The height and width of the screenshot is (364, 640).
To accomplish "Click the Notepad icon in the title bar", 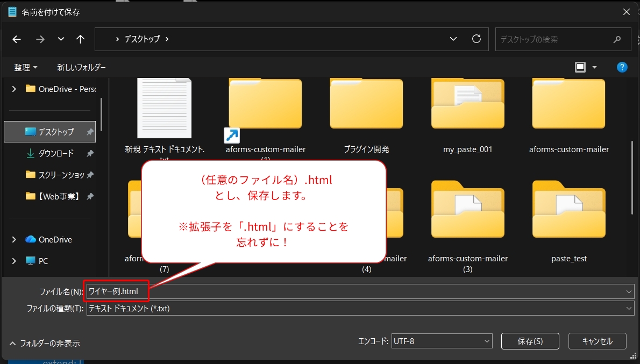I will tap(12, 11).
